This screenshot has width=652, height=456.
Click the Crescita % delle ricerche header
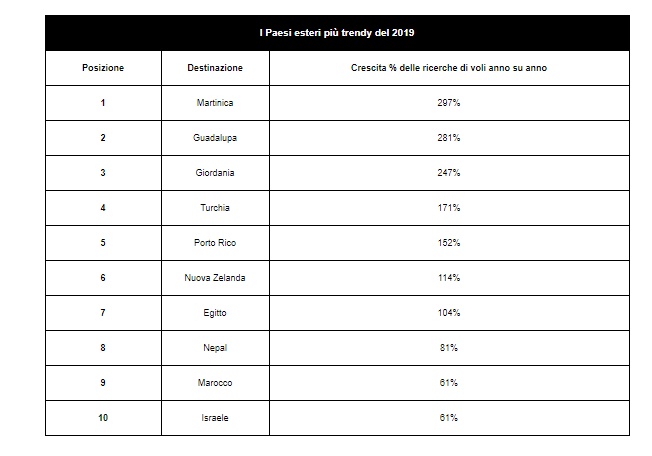[x=449, y=68]
